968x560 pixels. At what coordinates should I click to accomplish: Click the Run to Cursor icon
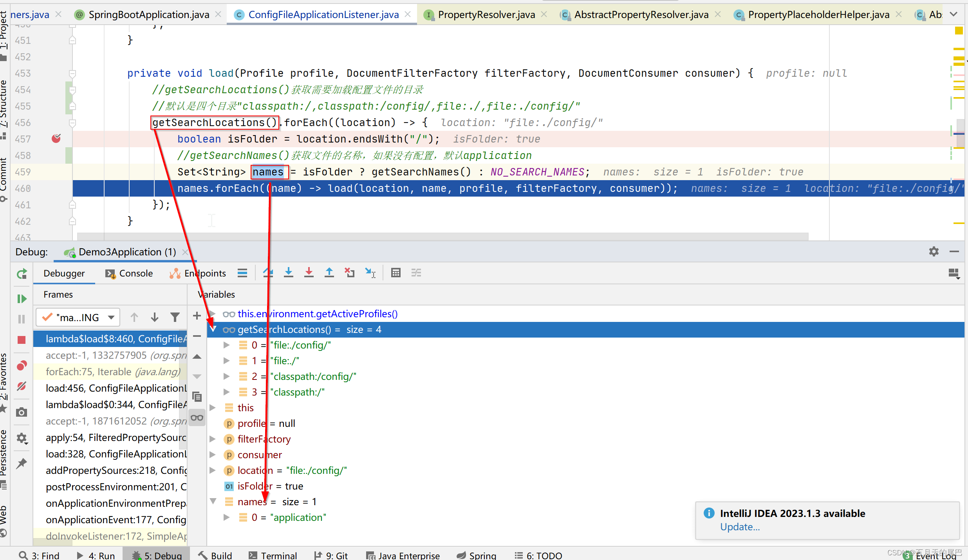tap(370, 273)
